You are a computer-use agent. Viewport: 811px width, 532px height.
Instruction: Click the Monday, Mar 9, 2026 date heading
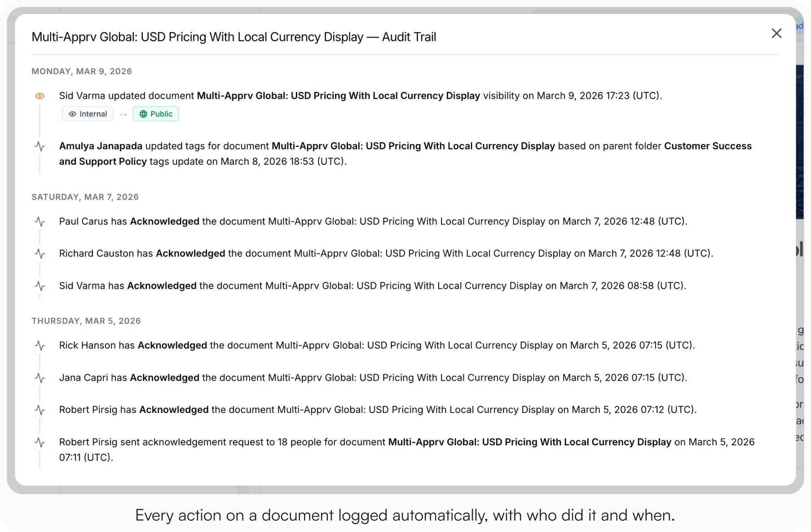[x=82, y=71]
